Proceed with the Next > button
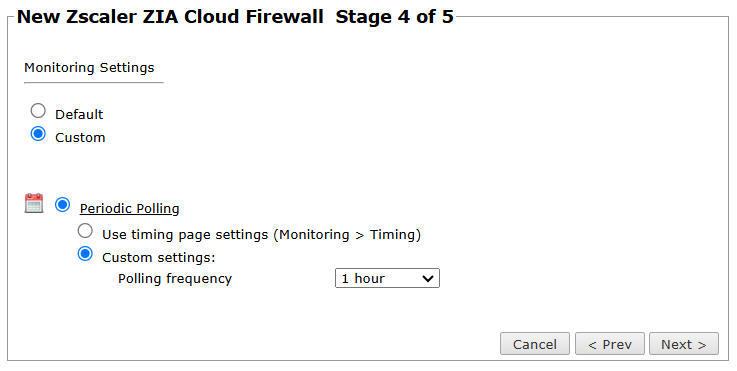Screen dimensions: 737x371 pyautogui.click(x=684, y=344)
